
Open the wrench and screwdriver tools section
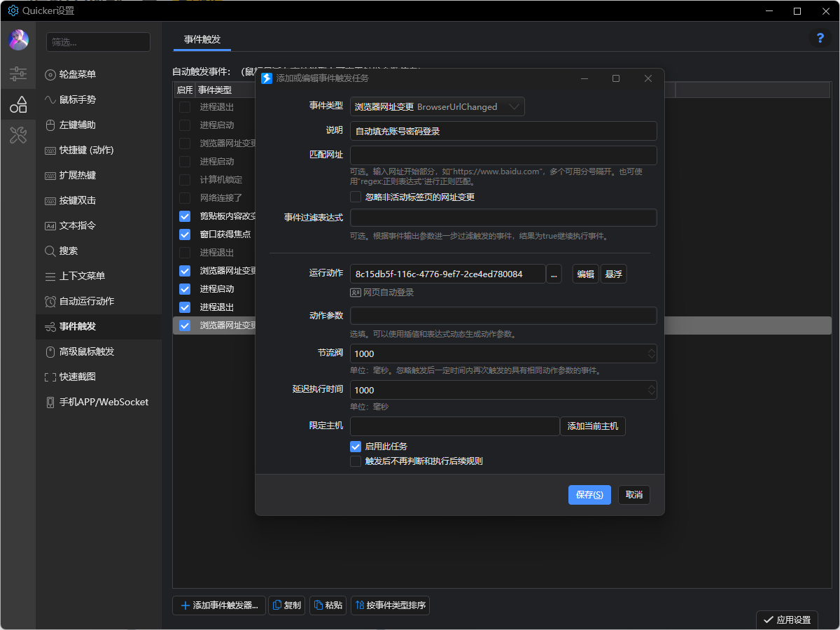click(x=18, y=135)
